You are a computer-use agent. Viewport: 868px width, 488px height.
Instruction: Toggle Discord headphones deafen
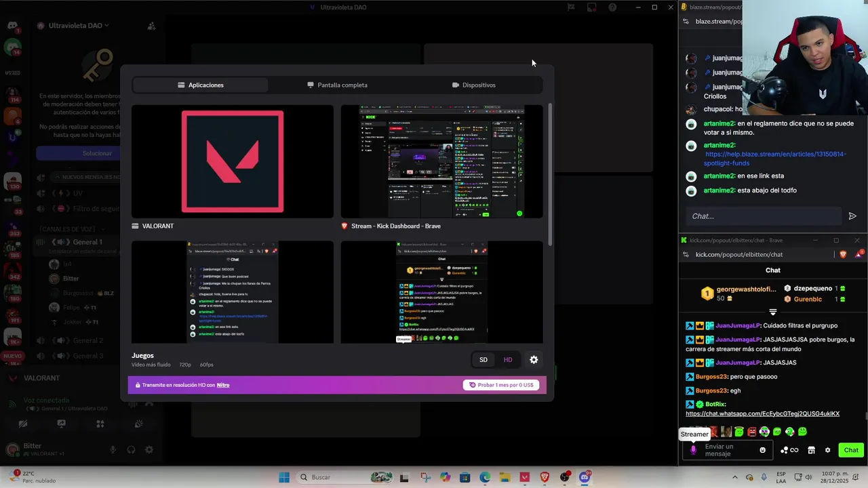coord(131,449)
